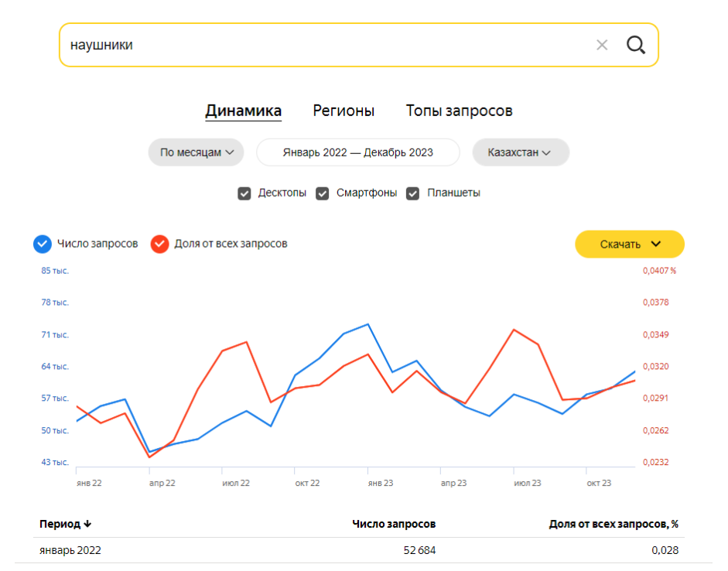Click the январь 2022 table row
The height and width of the screenshot is (571, 728).
coord(359,551)
